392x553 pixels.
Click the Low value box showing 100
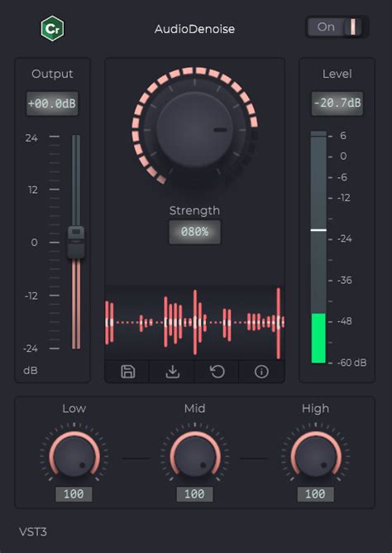74,494
